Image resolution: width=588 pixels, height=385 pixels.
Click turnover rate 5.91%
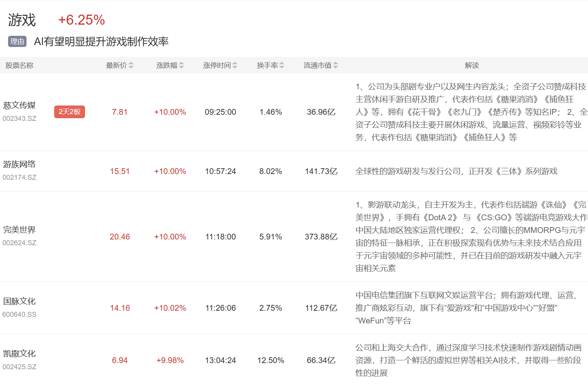tap(271, 237)
